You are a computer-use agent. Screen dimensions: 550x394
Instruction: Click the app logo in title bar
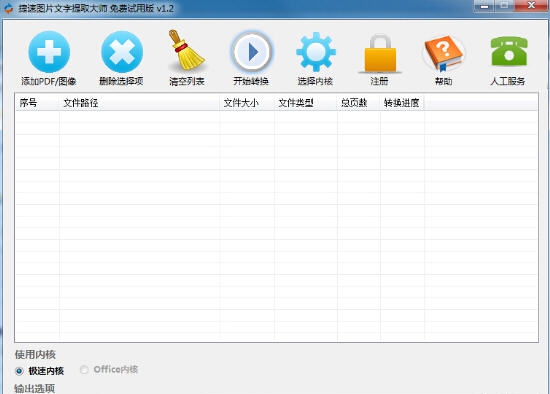[8, 8]
